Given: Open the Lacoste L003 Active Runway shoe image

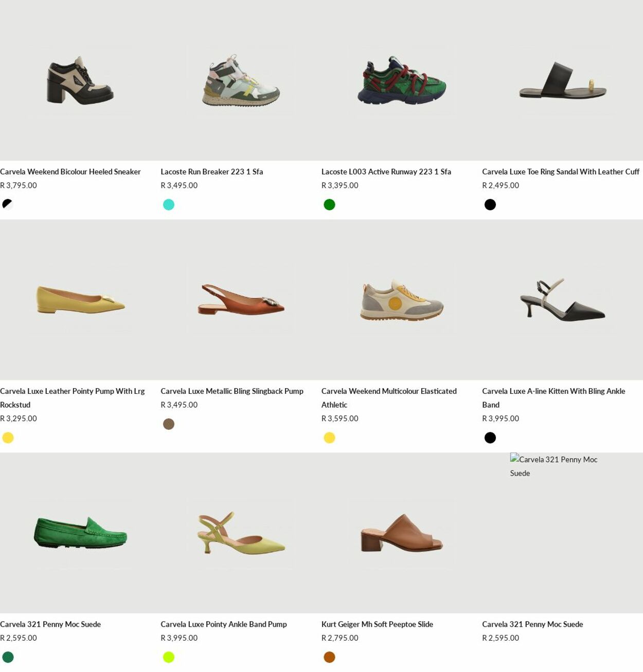Looking at the screenshot, I should (x=402, y=80).
